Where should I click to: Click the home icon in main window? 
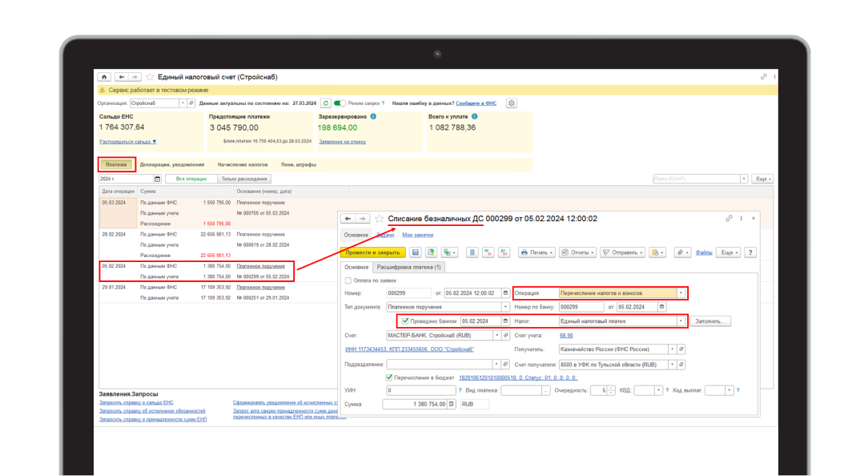104,77
